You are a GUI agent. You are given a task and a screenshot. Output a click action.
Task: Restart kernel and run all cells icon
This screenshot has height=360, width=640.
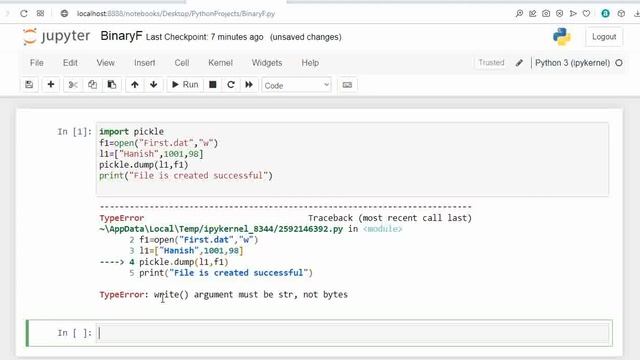point(249,84)
